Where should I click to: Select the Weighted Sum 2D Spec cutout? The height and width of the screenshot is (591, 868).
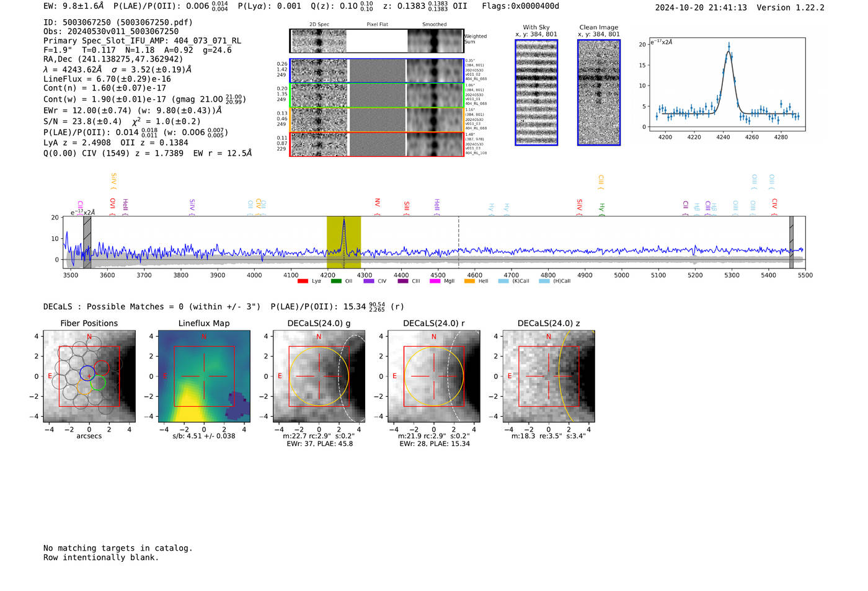pos(319,41)
